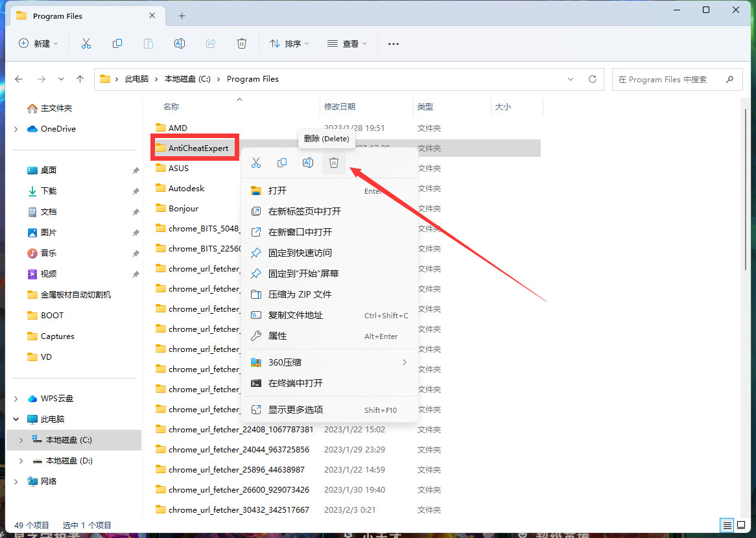Expand the 本地磁盘 (D:) tree node
The width and height of the screenshot is (756, 538).
pos(21,461)
